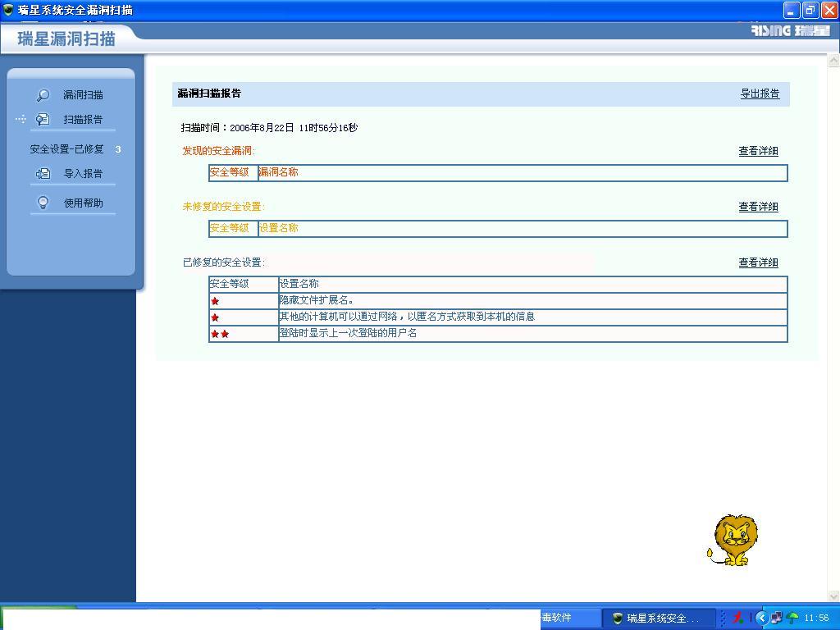The width and height of the screenshot is (840, 630).
Task: Open the 漏洞扫描 sidebar entry
Action: 83,95
